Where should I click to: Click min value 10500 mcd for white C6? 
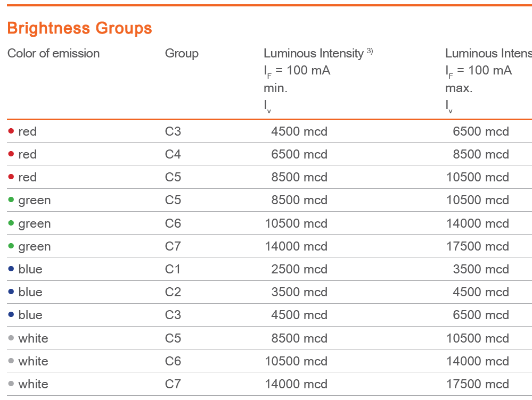(296, 361)
